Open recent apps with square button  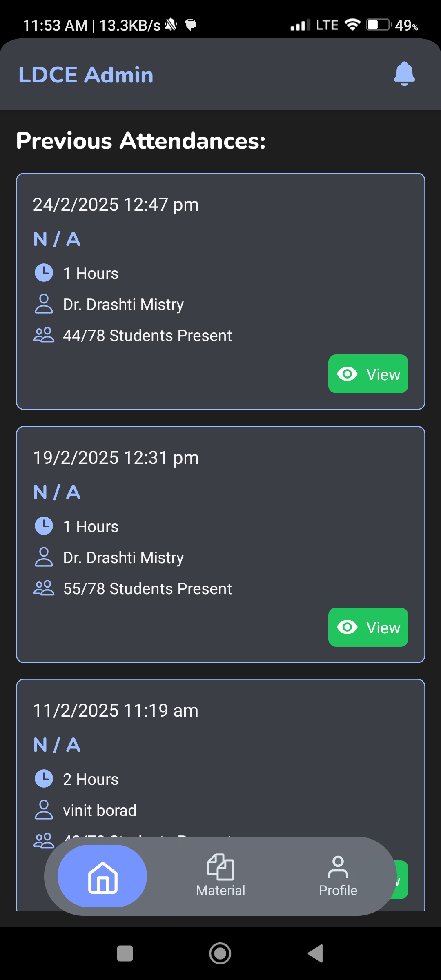(125, 953)
